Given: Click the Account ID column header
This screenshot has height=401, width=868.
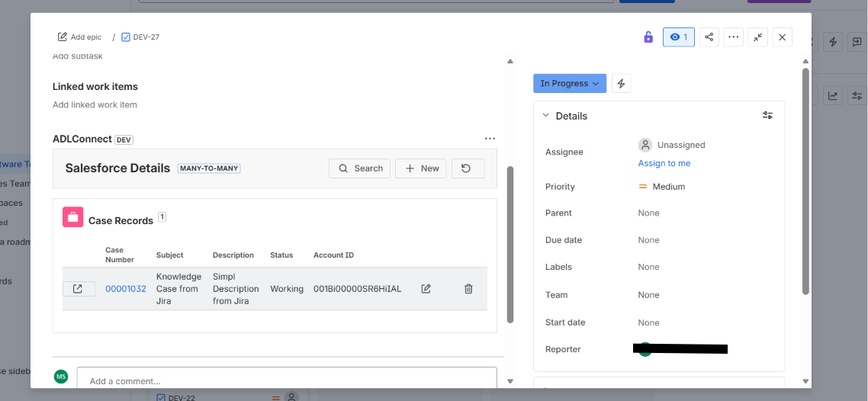Looking at the screenshot, I should pyautogui.click(x=334, y=255).
